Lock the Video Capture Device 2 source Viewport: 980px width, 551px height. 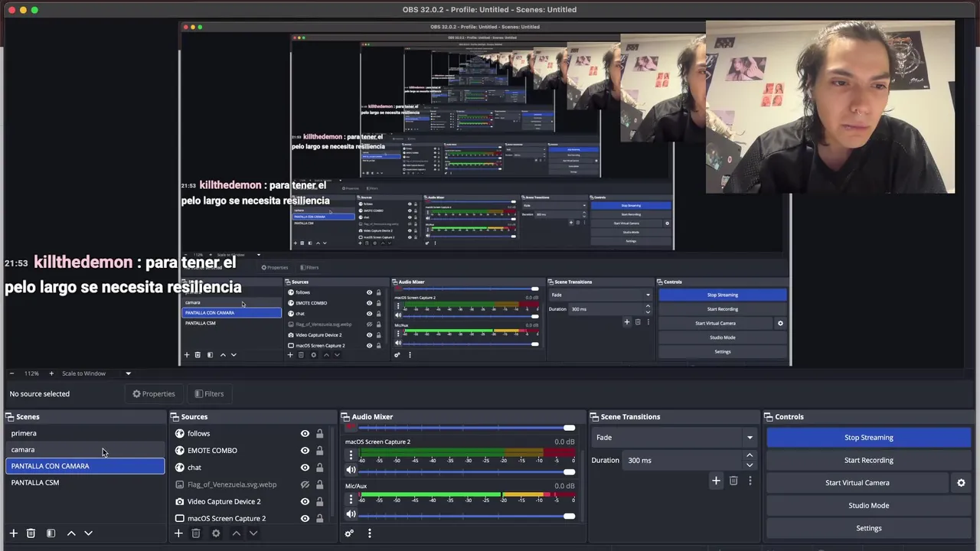coord(319,501)
